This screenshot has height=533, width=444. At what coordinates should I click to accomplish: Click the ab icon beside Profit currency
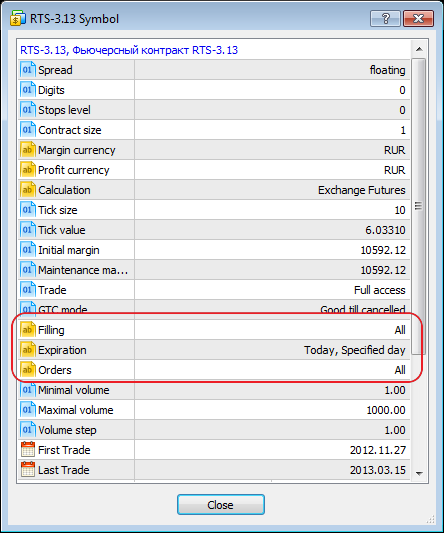tap(28, 170)
